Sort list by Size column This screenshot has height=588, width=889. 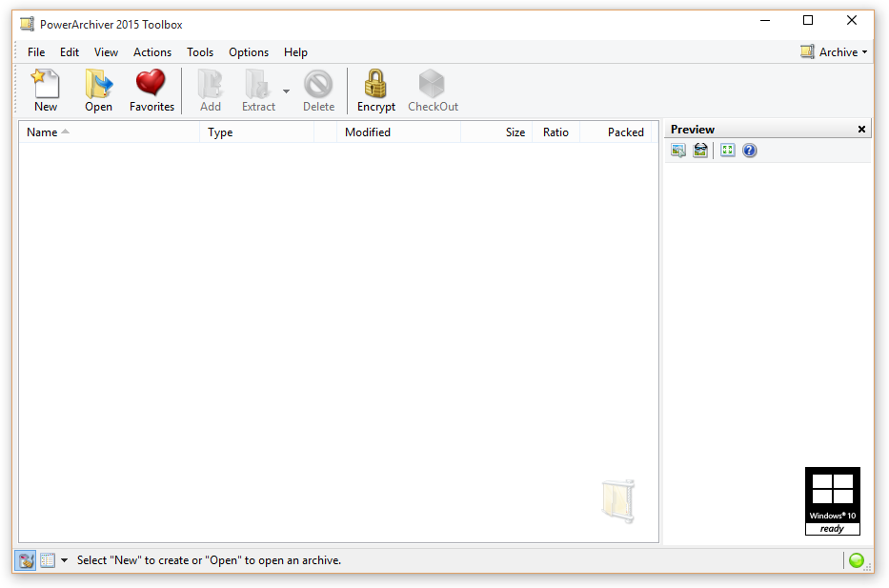[496, 132]
